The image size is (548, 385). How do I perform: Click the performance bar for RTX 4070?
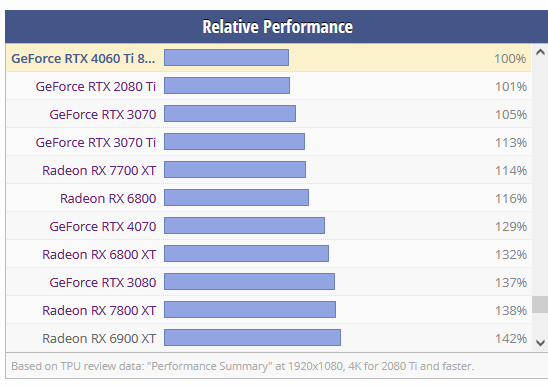coord(244,225)
